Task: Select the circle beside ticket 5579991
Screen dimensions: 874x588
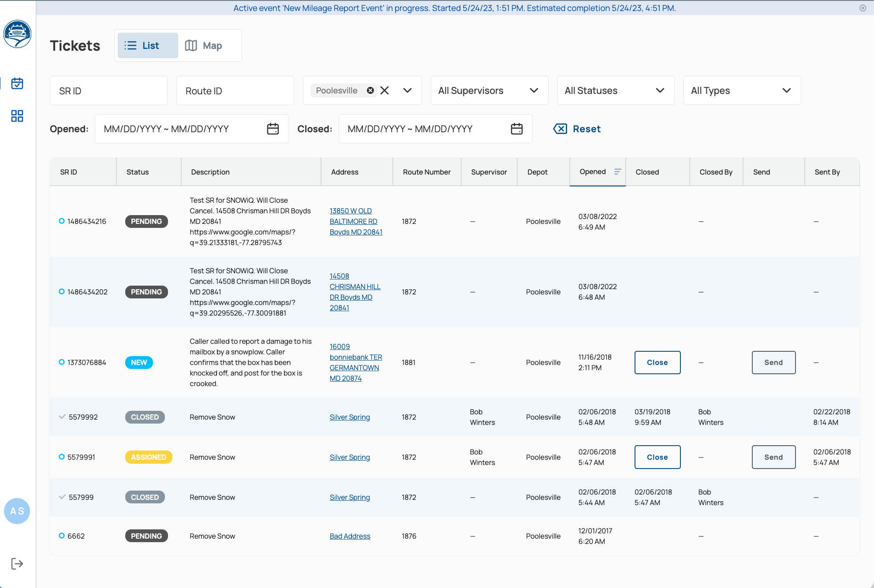Action: [62, 457]
